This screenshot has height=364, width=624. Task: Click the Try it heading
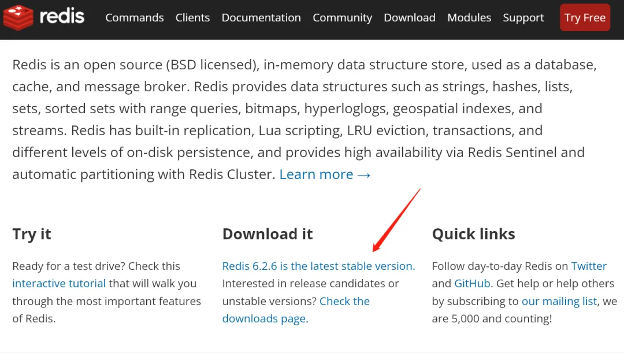pos(32,234)
